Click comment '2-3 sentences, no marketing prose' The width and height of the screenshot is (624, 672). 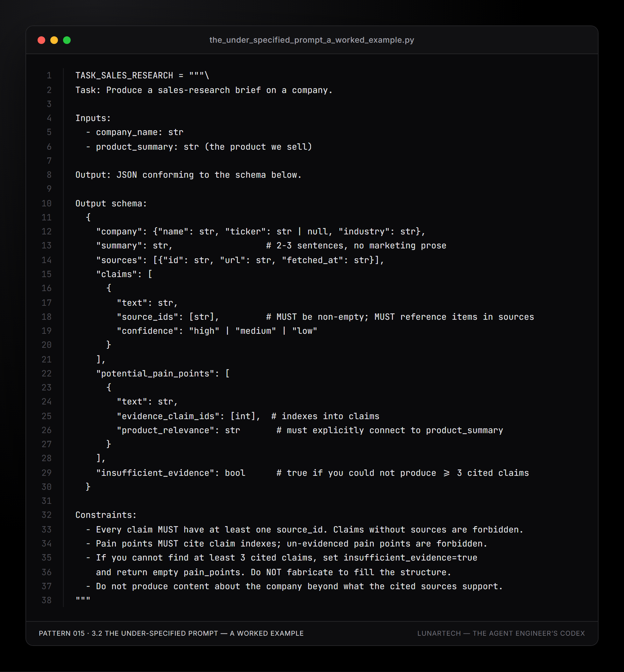356,246
